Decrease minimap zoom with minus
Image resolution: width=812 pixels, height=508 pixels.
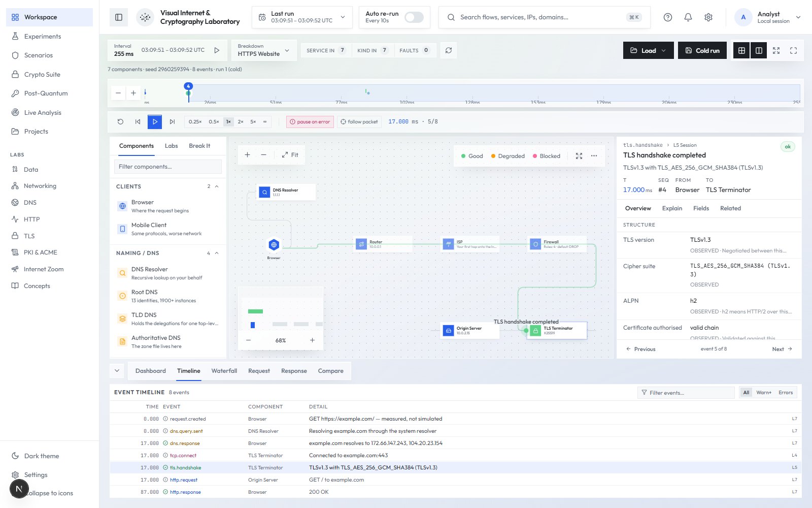coord(249,340)
